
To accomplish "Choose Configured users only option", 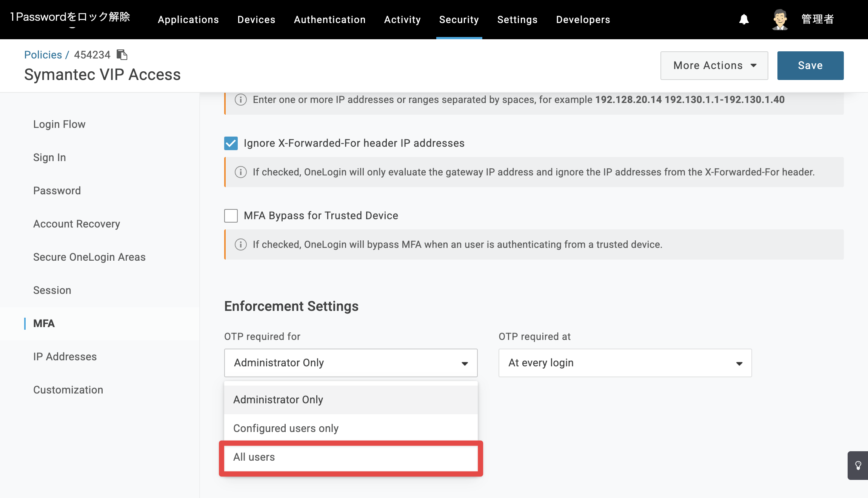I will click(351, 428).
